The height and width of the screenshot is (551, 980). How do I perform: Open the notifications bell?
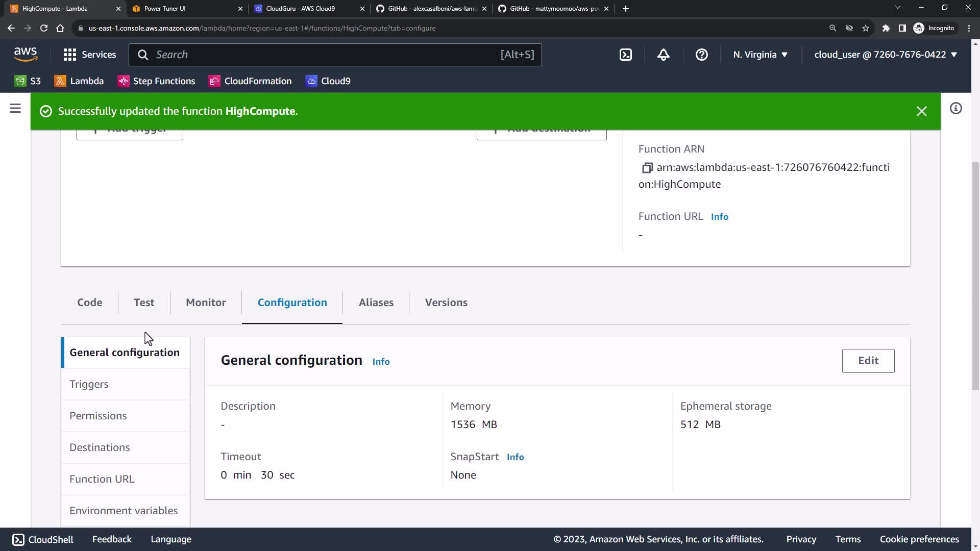click(663, 55)
